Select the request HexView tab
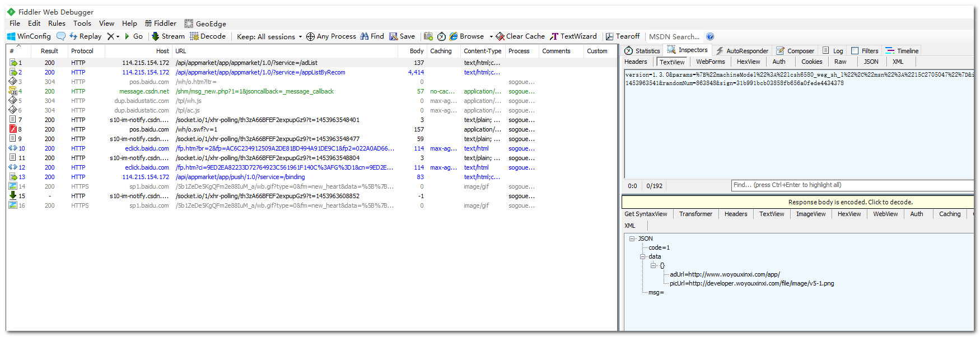980x337 pixels. click(748, 62)
